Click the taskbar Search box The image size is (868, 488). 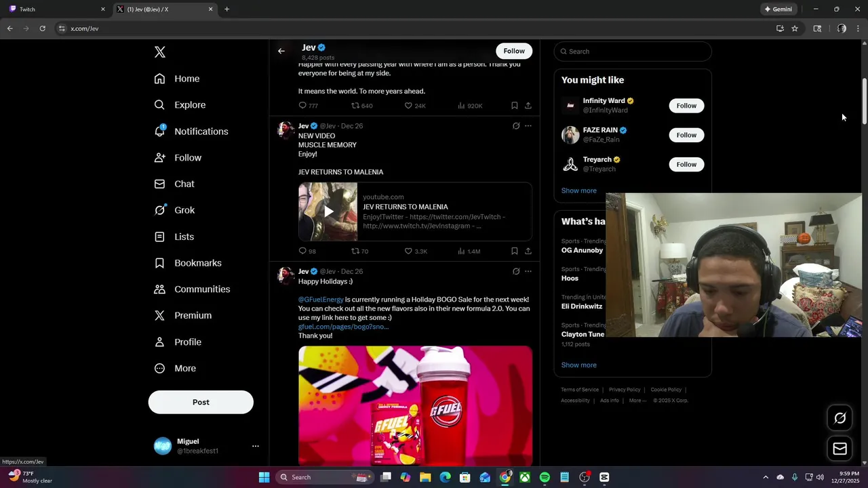click(x=325, y=477)
